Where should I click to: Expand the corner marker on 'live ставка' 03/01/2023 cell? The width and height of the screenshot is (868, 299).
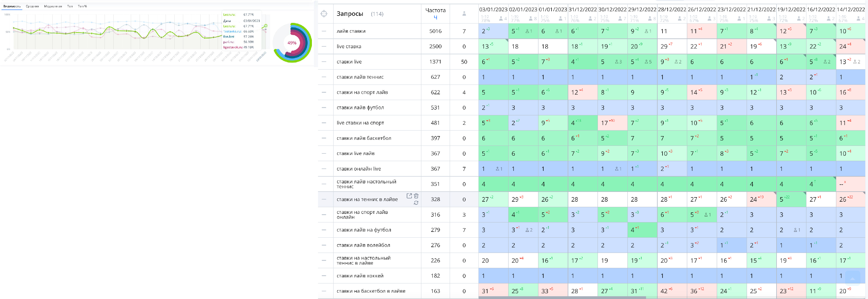click(506, 41)
